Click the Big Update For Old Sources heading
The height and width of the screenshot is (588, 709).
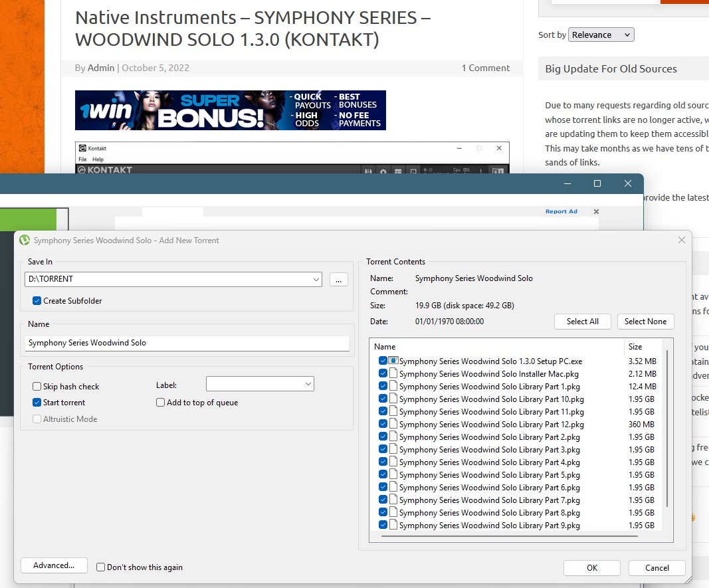[x=611, y=68]
